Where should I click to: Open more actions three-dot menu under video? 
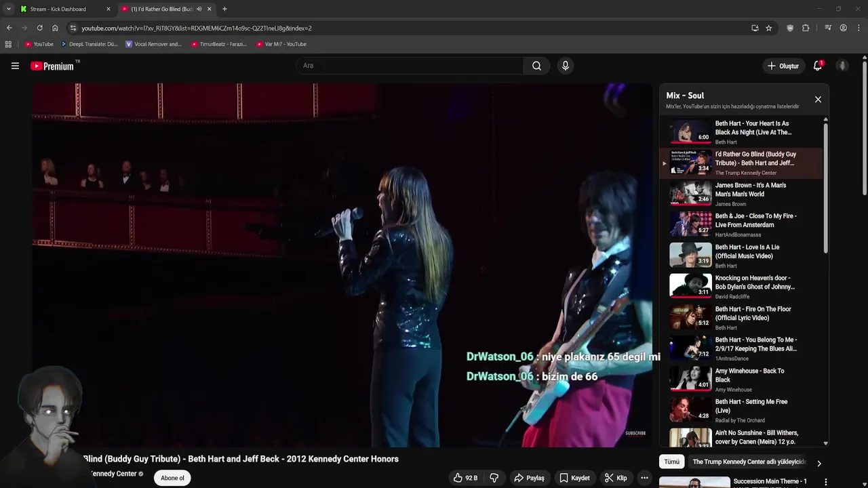coord(644,478)
